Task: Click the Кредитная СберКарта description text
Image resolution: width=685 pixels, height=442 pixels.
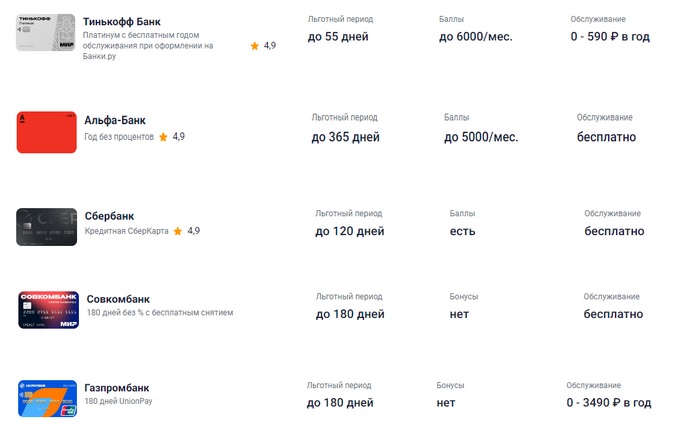Action: click(x=127, y=231)
